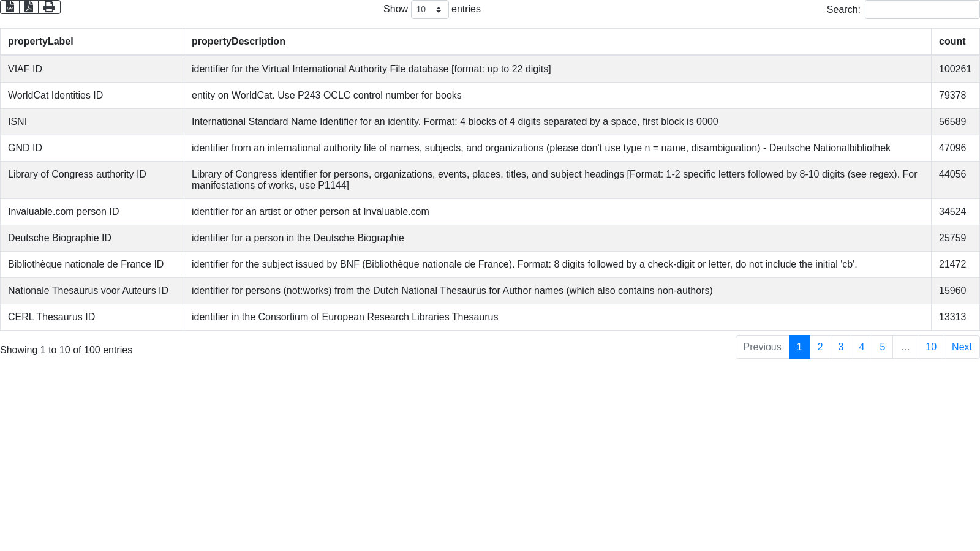Sort by propertyDescription column header

(x=238, y=42)
